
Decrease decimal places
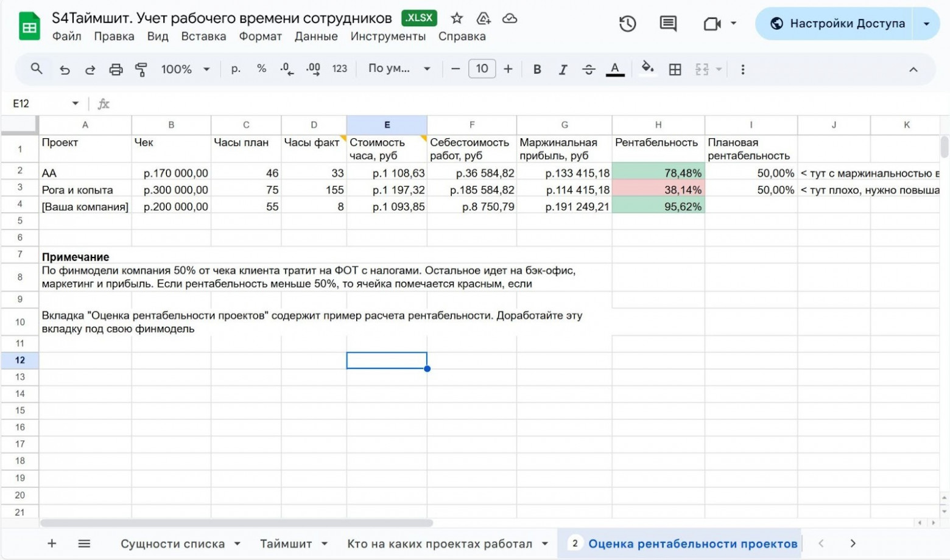coord(286,69)
